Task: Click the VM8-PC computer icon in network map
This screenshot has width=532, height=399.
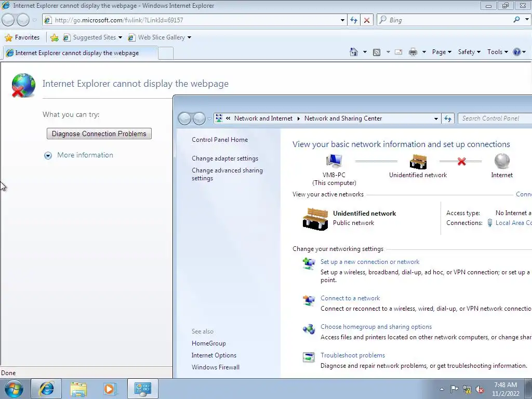Action: point(334,161)
